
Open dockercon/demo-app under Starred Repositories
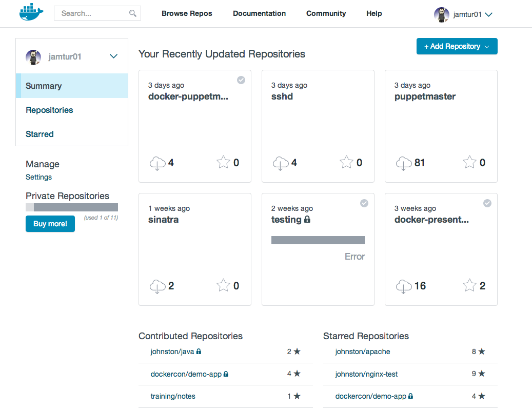point(371,396)
